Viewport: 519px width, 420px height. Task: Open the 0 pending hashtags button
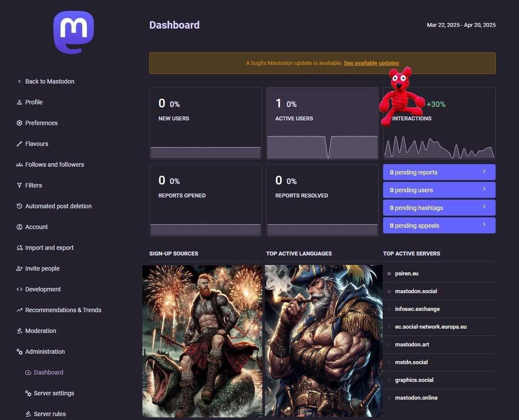pos(439,208)
